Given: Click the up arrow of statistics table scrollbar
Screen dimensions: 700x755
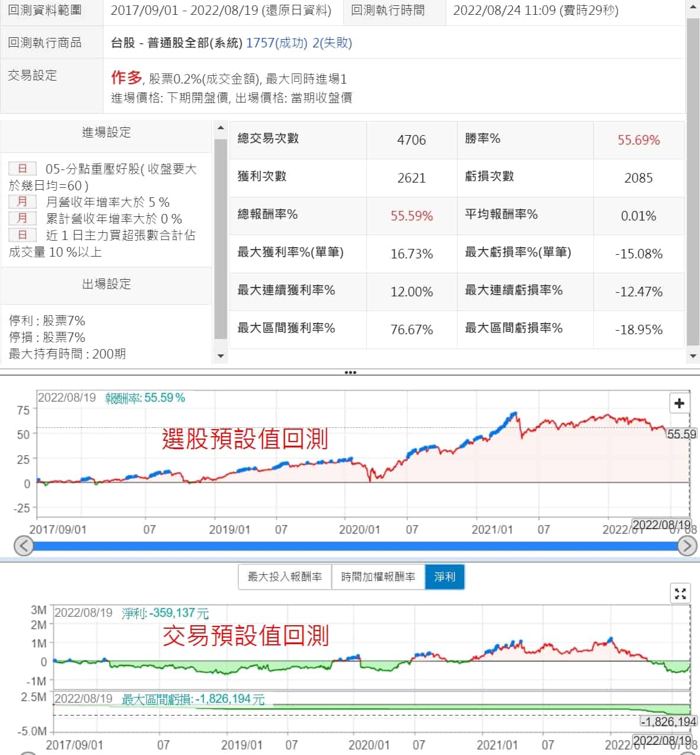Looking at the screenshot, I should 692,7.
